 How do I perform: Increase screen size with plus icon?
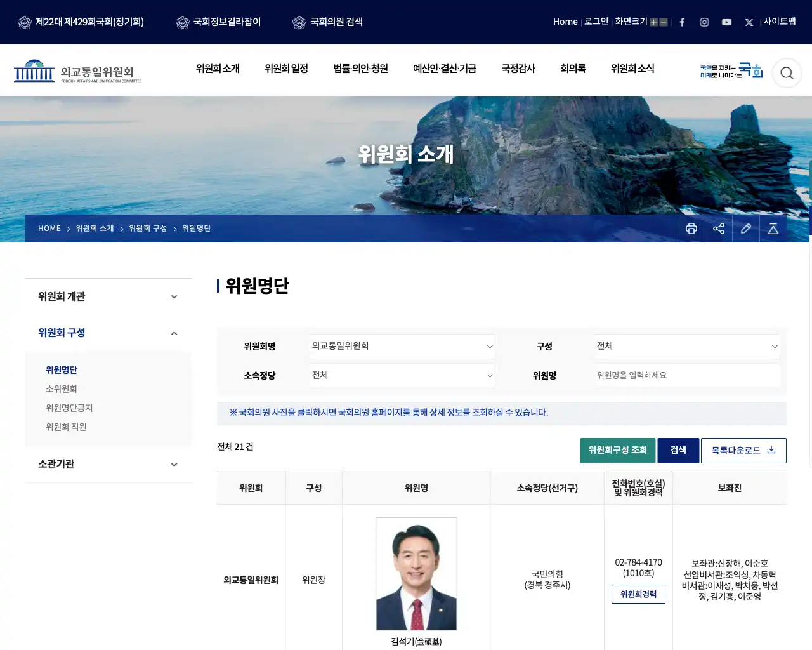[x=653, y=22]
